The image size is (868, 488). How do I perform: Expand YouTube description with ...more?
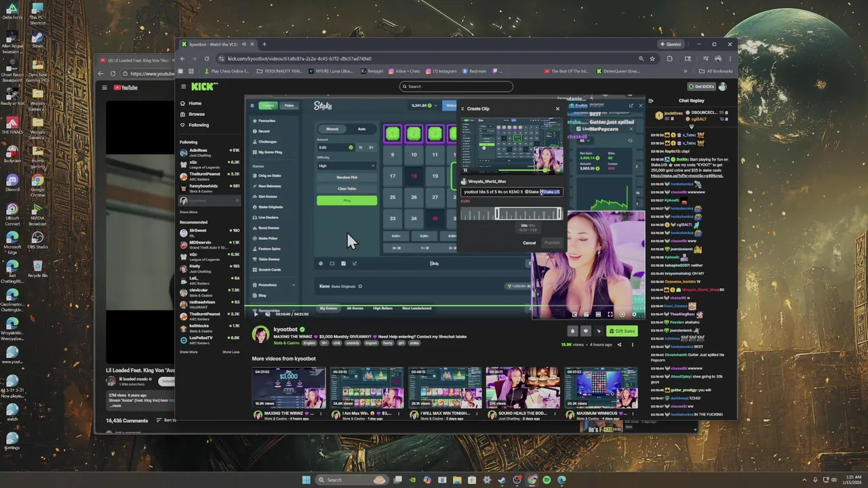(116, 405)
